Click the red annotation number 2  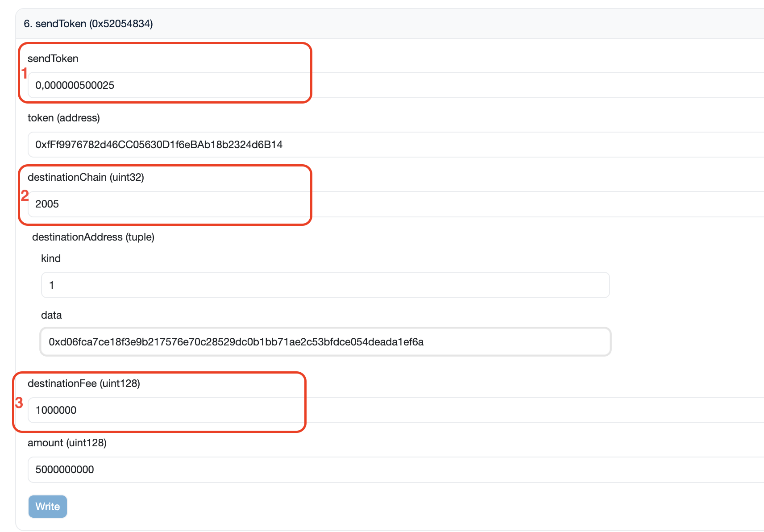tap(25, 195)
